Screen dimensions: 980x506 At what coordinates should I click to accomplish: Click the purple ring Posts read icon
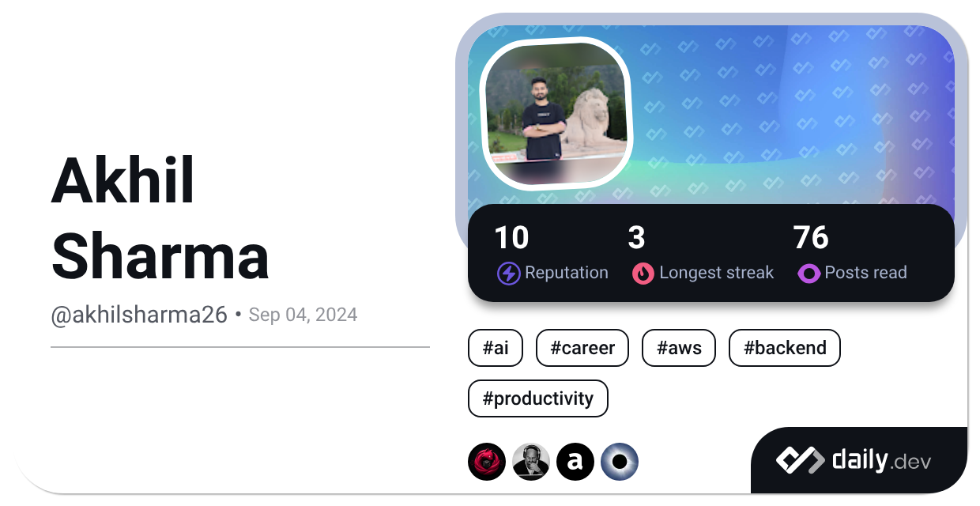point(808,274)
